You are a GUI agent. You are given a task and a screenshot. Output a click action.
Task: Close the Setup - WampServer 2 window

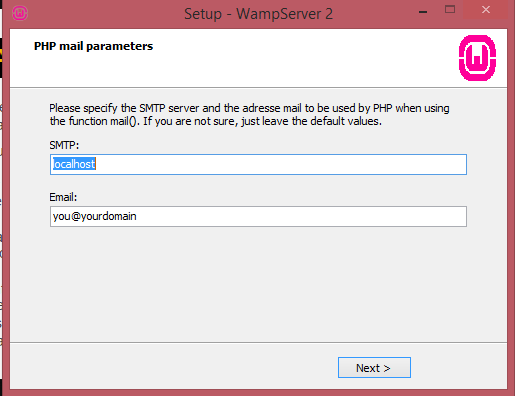[486, 10]
